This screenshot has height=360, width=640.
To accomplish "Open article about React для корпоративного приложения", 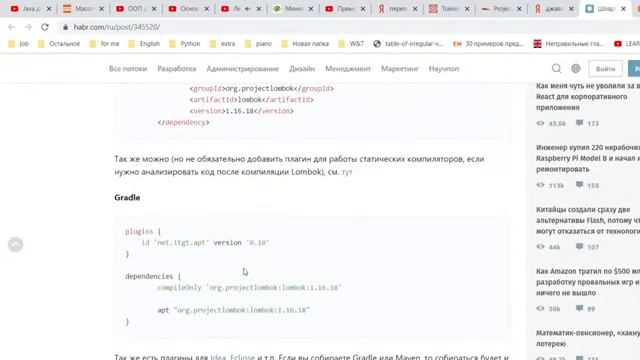I will pyautogui.click(x=588, y=97).
